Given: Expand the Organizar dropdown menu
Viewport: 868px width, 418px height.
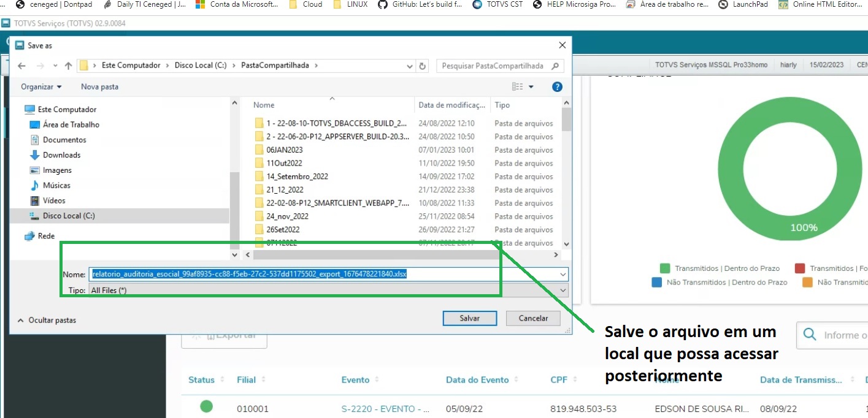Looking at the screenshot, I should 41,87.
